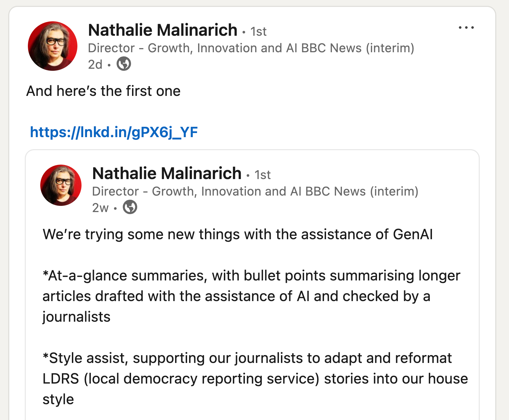
Task: Click the word "GenAI" in the reshared post
Action: 413,235
